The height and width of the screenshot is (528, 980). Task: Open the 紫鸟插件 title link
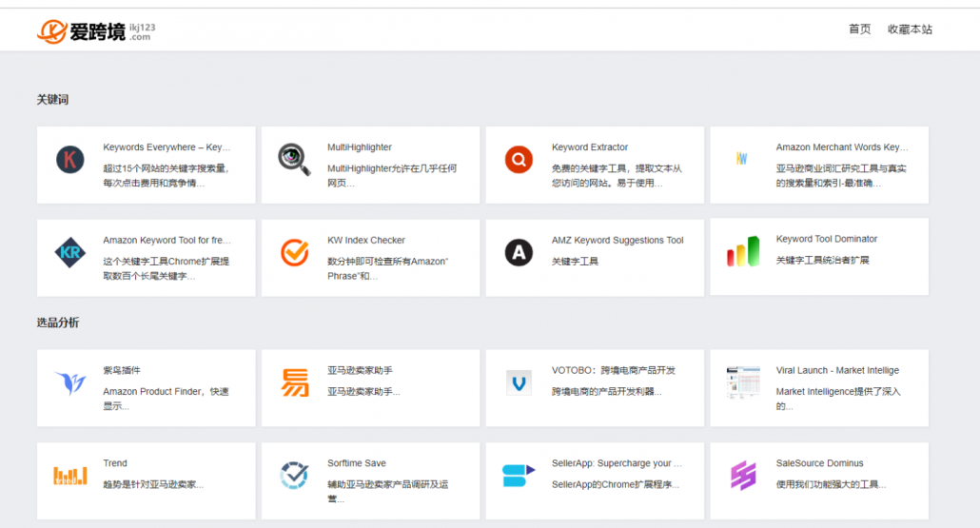[x=122, y=370]
